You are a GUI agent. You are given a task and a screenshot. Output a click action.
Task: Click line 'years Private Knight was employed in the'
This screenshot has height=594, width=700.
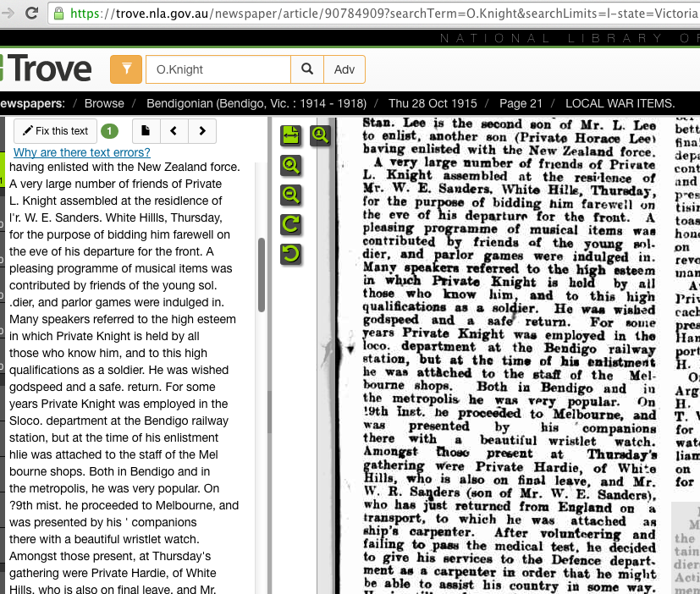click(x=119, y=404)
